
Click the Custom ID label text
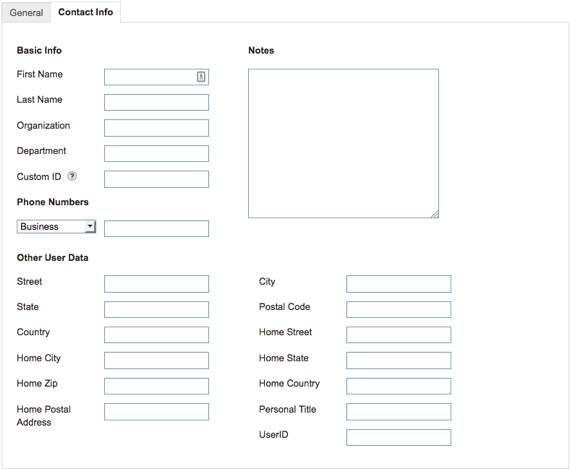(x=39, y=177)
